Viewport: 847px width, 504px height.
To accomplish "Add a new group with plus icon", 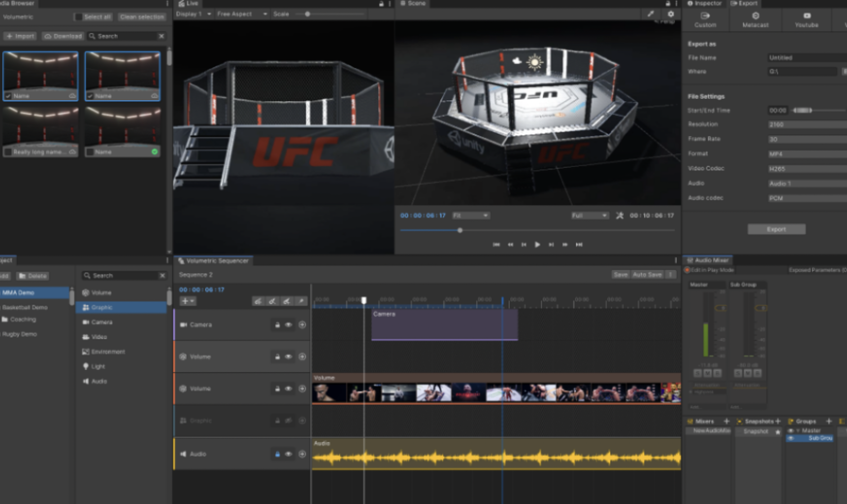I will [829, 421].
